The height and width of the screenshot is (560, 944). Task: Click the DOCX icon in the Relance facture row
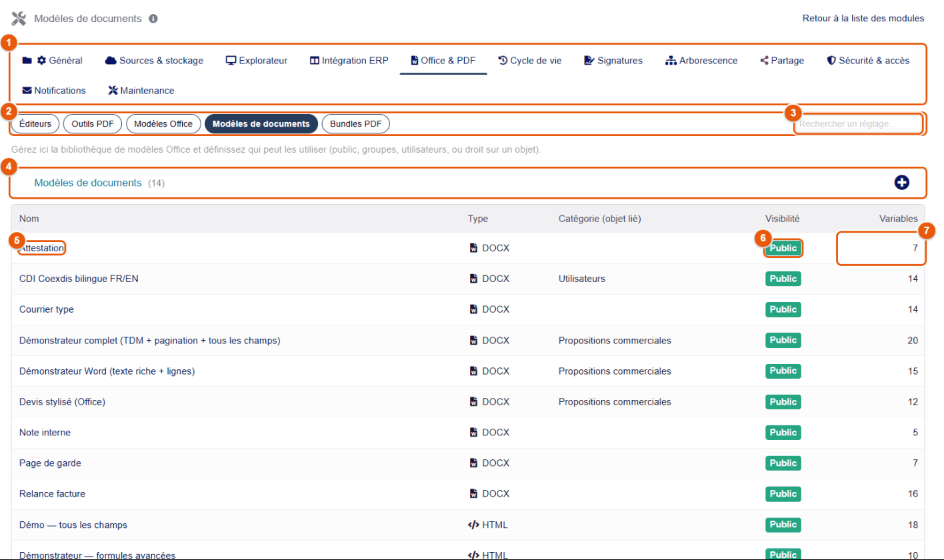coord(473,494)
